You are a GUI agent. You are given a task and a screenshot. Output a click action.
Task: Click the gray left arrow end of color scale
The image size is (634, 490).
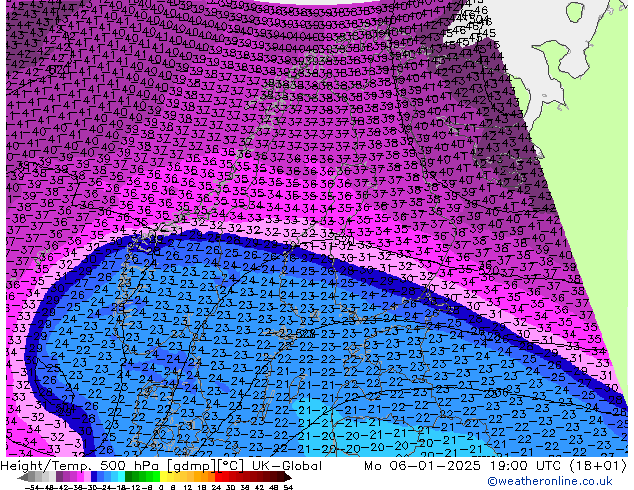pos(23,477)
